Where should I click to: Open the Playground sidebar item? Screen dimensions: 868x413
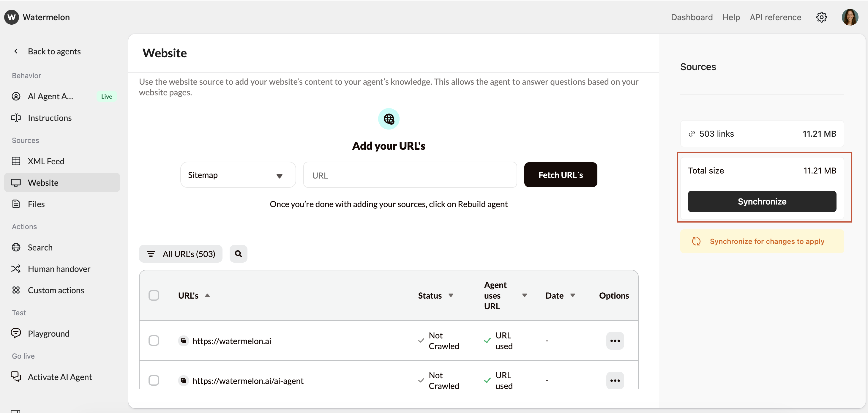click(48, 333)
